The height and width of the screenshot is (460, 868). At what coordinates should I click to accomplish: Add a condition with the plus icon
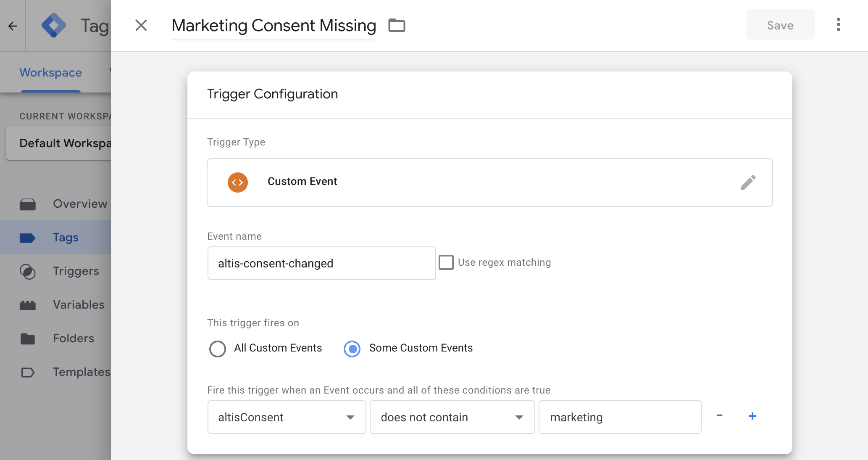[x=752, y=416]
